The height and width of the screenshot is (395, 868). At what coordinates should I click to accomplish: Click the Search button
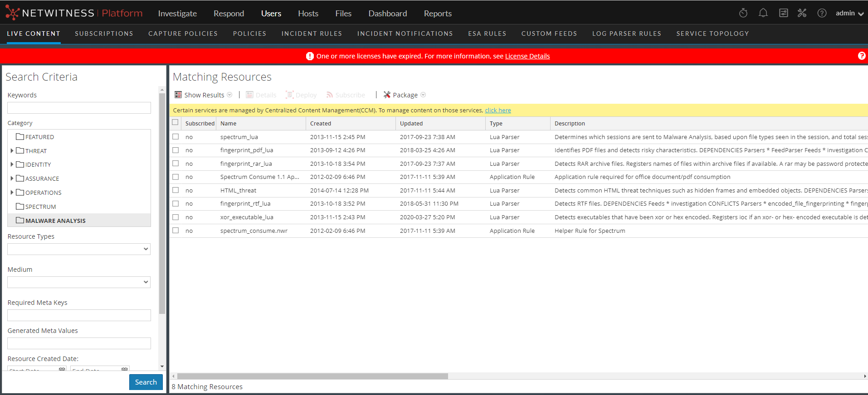(x=146, y=382)
